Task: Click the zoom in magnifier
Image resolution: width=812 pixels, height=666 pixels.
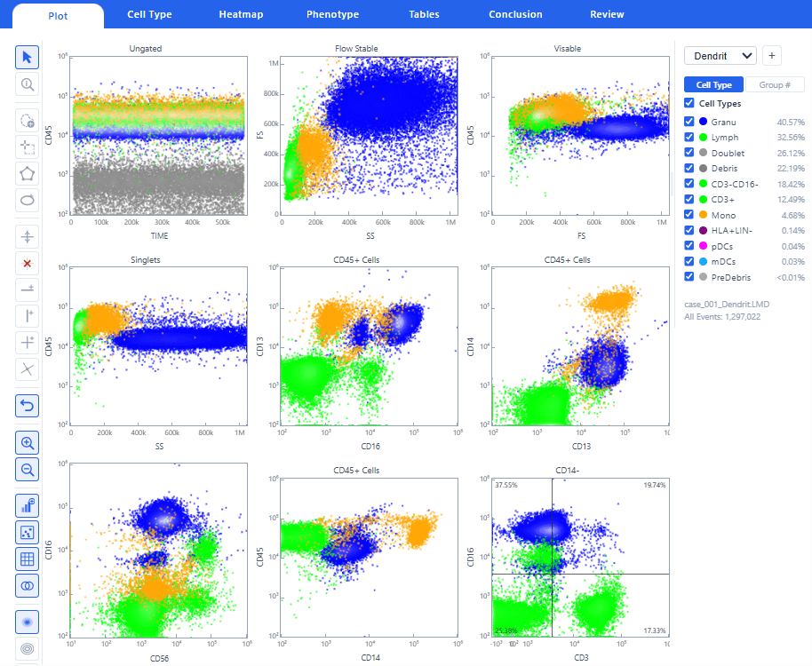Action: pos(27,443)
